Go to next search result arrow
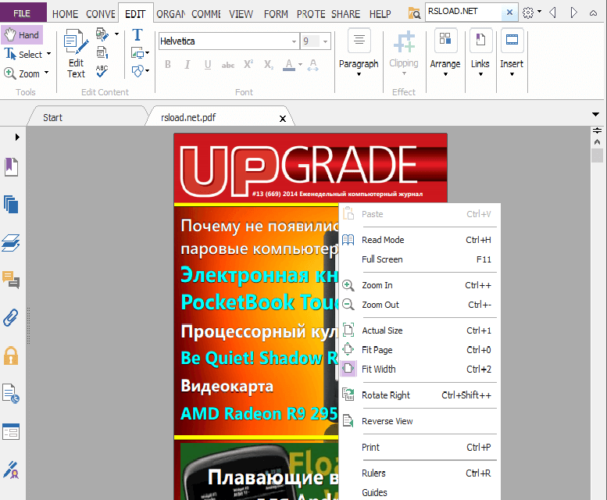The height and width of the screenshot is (500, 607). coord(574,13)
